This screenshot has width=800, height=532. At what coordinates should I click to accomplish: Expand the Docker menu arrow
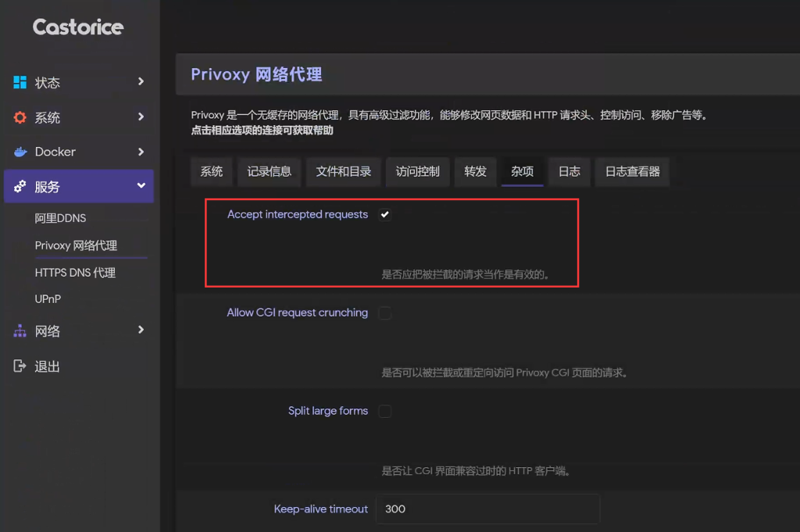pos(141,152)
